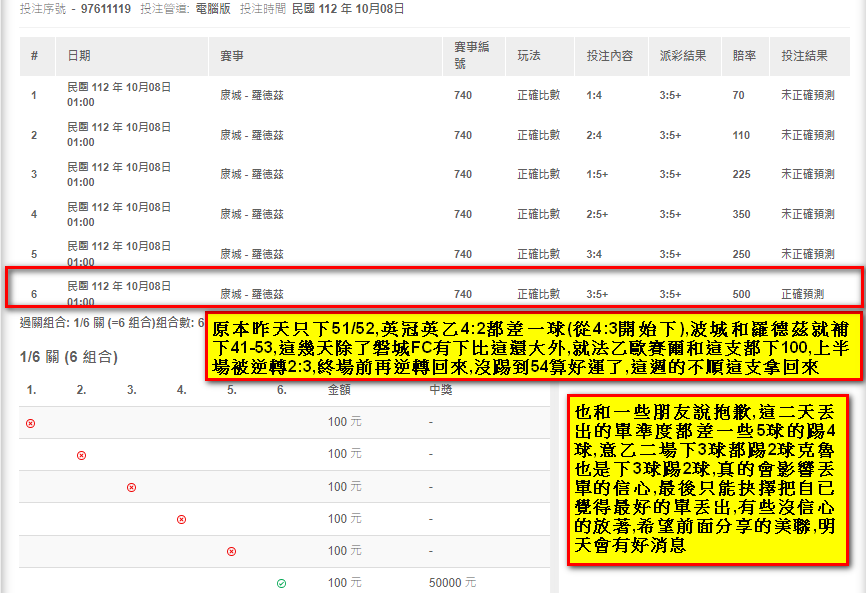The width and height of the screenshot is (866, 593).
Task: Click the 金額 column header in combinations table
Action: [x=339, y=389]
